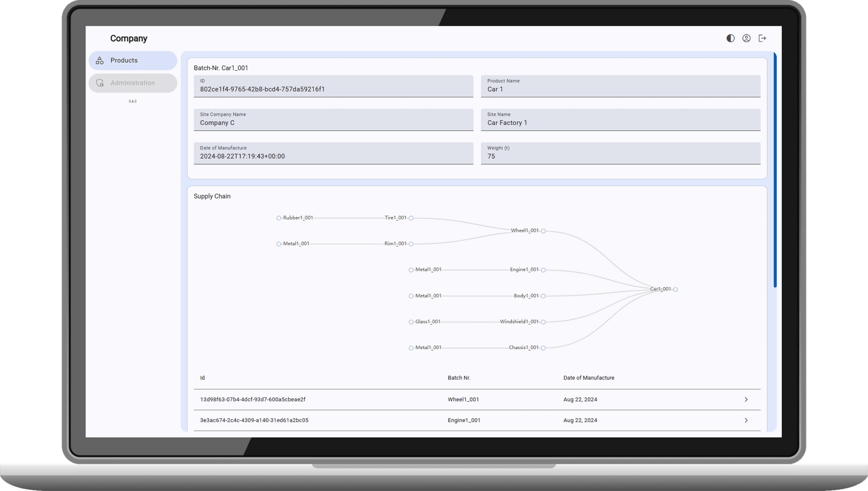Expand the Wheel1_001 row details
868x491 pixels.
[x=746, y=400]
